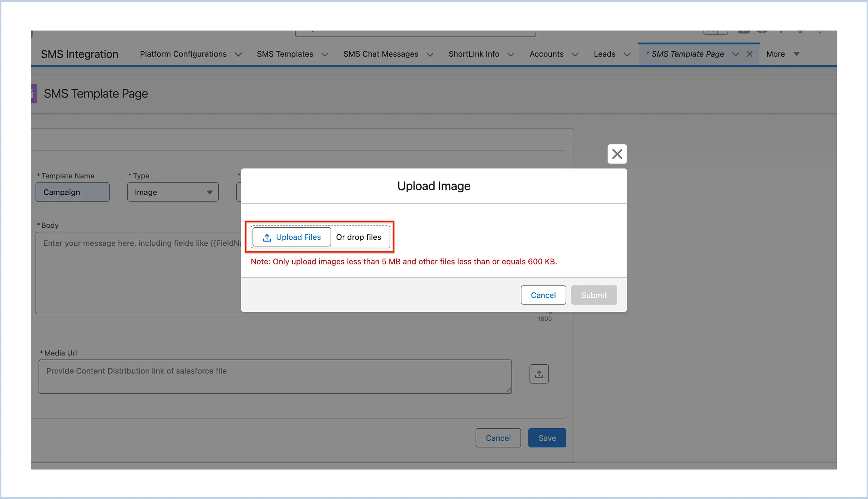Expand the SMS Template Page tab chevron

[x=735, y=54]
